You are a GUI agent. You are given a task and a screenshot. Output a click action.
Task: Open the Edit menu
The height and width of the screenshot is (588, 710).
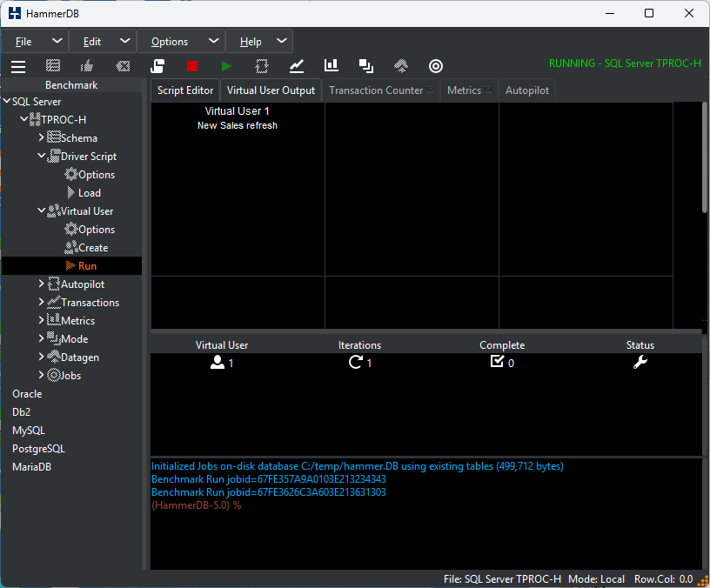92,42
